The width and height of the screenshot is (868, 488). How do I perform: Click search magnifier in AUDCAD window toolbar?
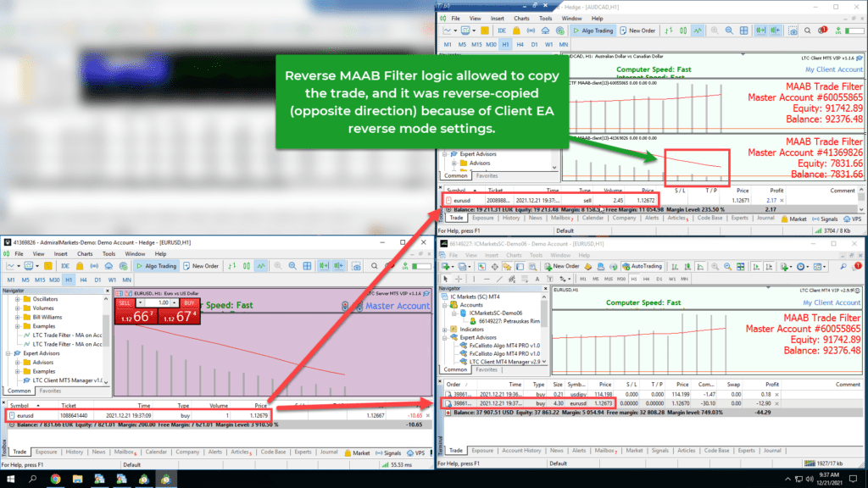[x=808, y=31]
